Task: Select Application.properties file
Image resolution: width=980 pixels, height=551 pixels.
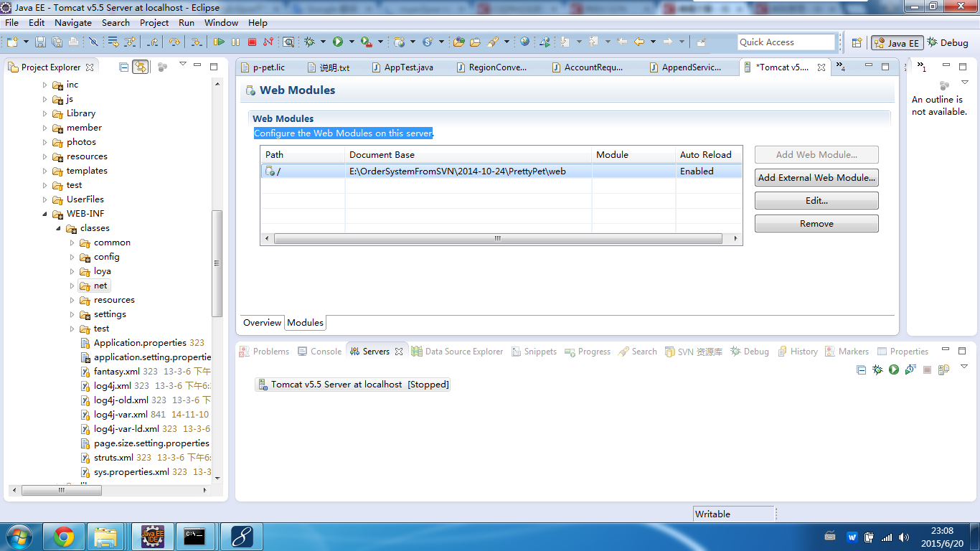Action: click(x=140, y=343)
